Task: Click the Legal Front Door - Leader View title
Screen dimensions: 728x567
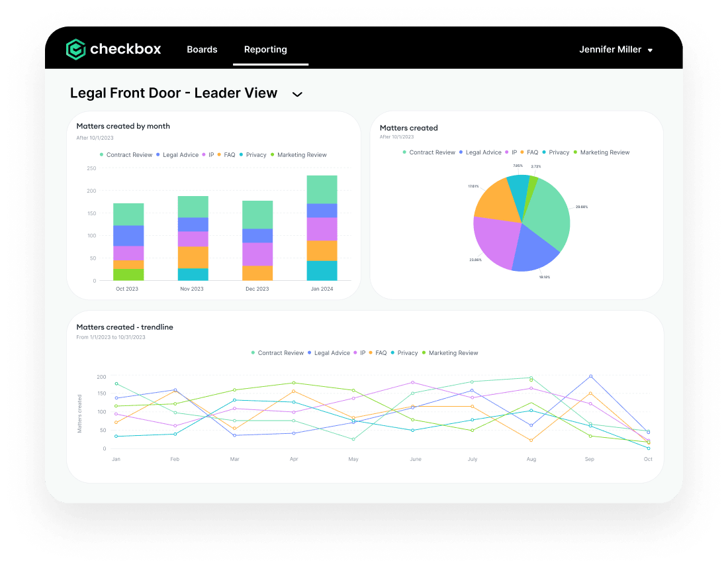Action: point(173,93)
